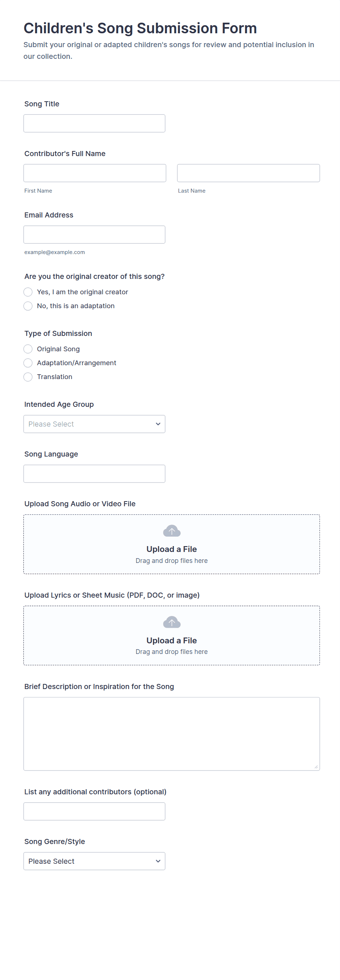Viewport: 340px width, 980px height.
Task: Click 'Upload a File' under song audio
Action: [171, 549]
